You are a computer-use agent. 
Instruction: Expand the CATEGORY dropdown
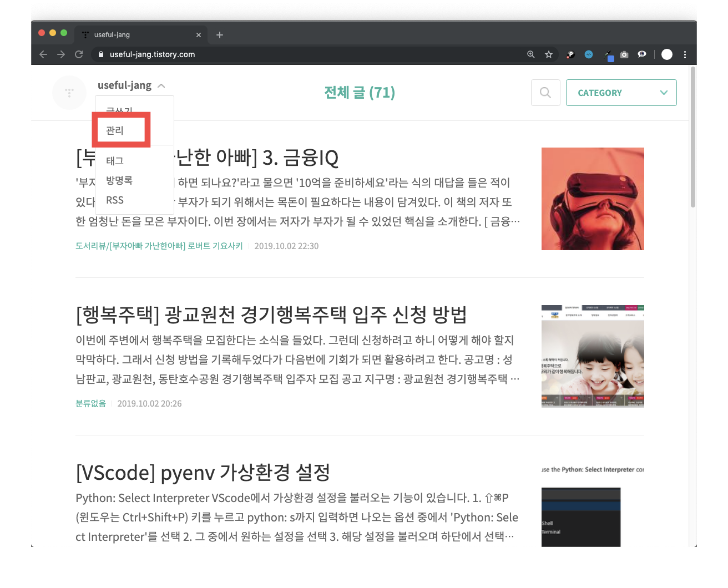(621, 93)
